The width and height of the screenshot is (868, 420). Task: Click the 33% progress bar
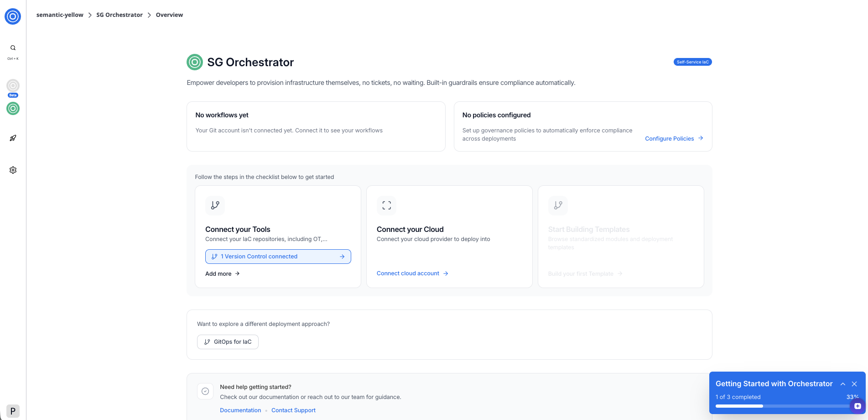(785, 406)
